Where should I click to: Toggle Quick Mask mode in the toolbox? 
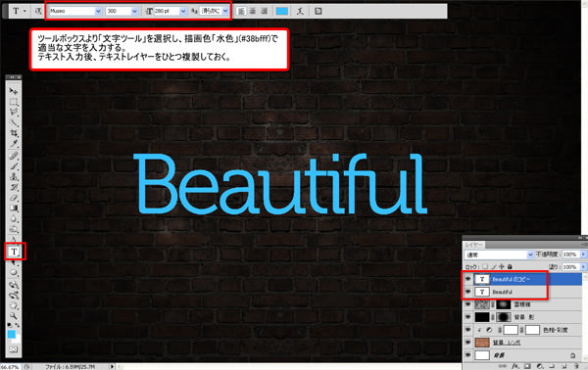pos(14,349)
